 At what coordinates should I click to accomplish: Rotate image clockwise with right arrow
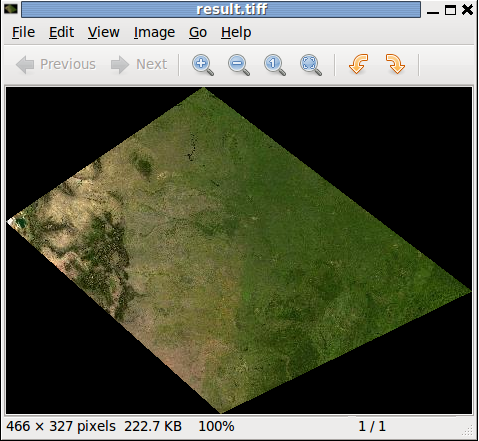coord(395,64)
